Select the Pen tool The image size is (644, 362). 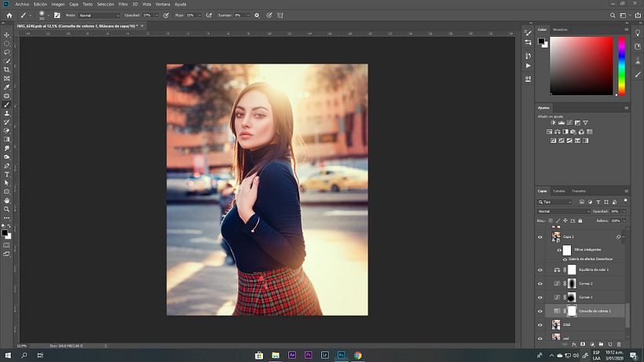[6, 166]
